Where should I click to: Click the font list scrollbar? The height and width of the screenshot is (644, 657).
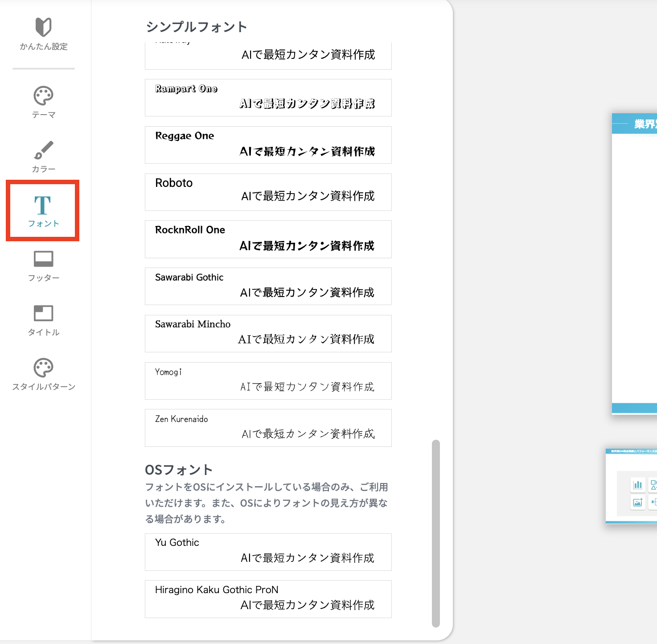[x=436, y=533]
